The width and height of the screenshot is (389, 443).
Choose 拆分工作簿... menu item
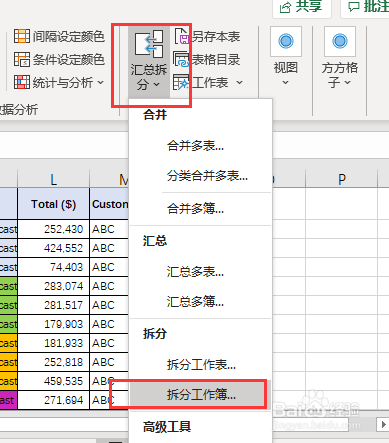coord(200,395)
